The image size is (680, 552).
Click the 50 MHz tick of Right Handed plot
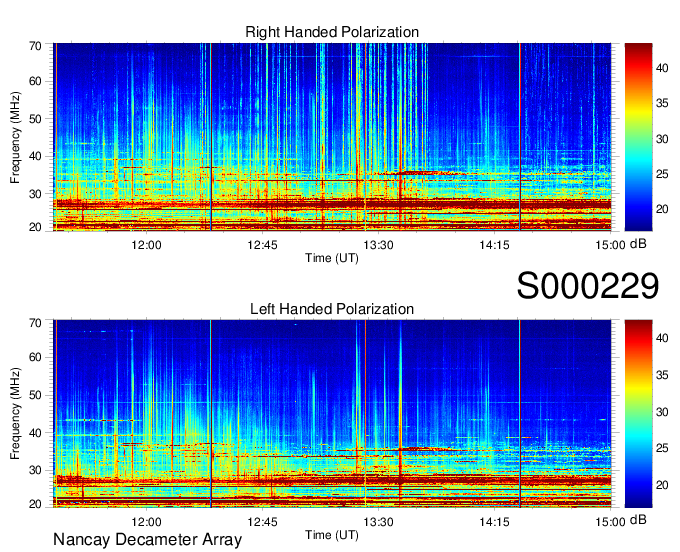click(x=35, y=119)
